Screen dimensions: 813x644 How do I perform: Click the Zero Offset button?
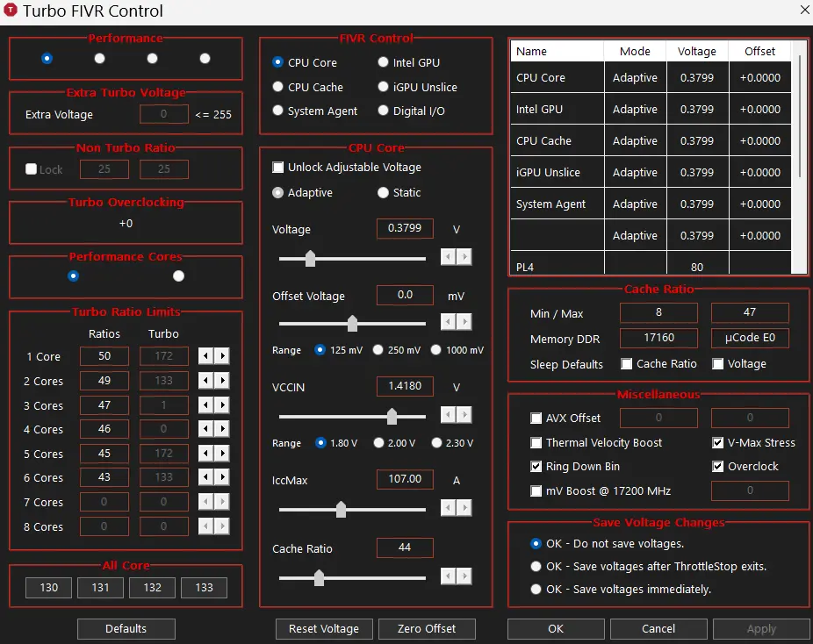(427, 628)
